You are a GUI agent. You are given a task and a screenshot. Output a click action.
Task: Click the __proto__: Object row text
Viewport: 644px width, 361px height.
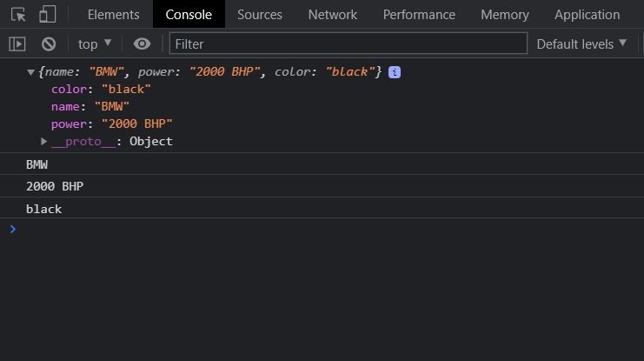click(112, 142)
